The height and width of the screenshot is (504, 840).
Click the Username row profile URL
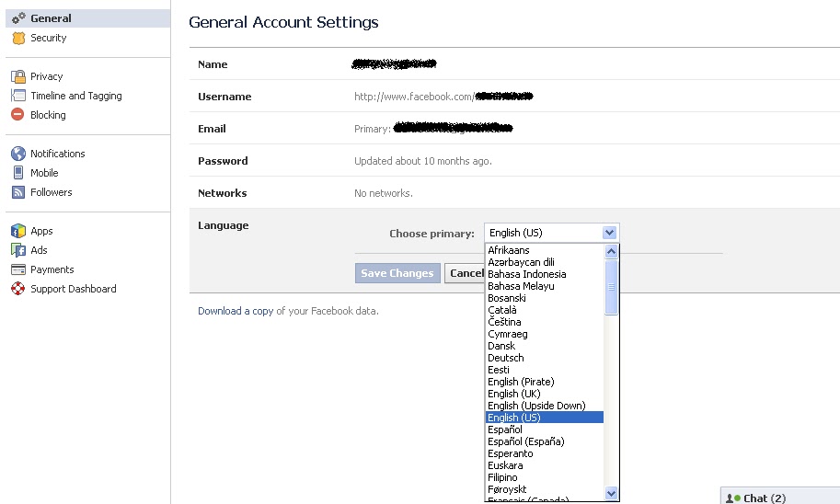tap(443, 97)
